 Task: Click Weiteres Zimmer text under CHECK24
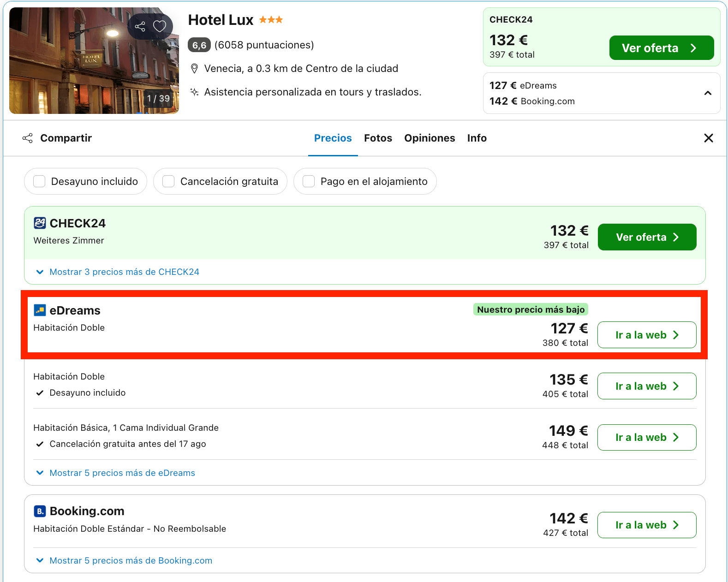point(69,240)
